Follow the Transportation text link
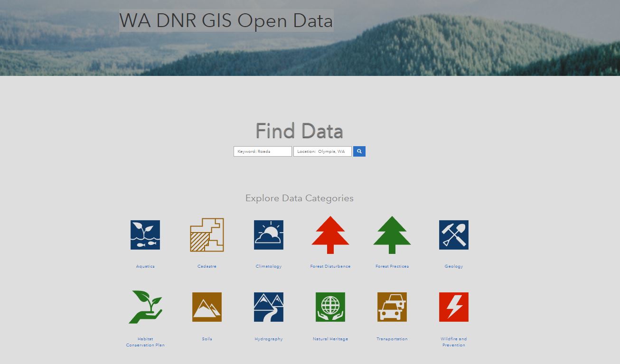This screenshot has height=364, width=620. (392, 339)
